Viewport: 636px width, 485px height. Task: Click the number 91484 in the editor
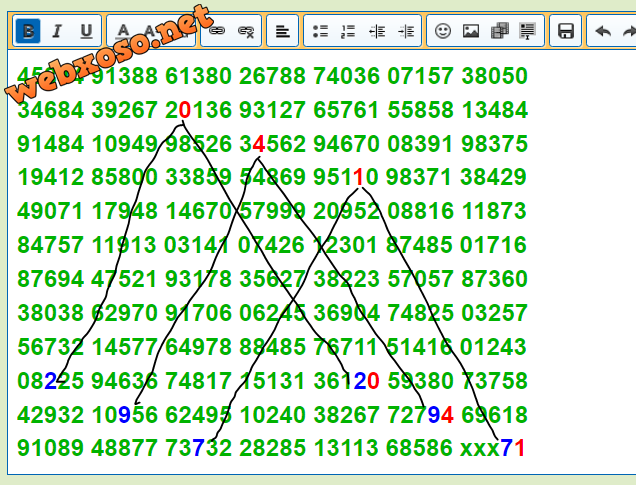50,144
